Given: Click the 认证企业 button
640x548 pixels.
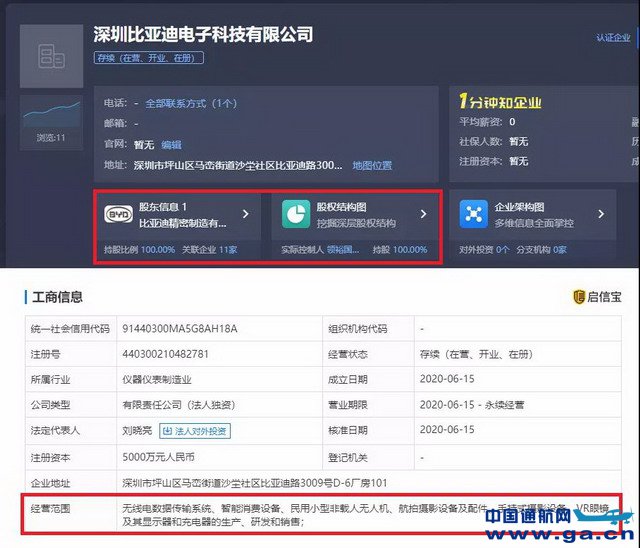Looking at the screenshot, I should (x=613, y=38).
